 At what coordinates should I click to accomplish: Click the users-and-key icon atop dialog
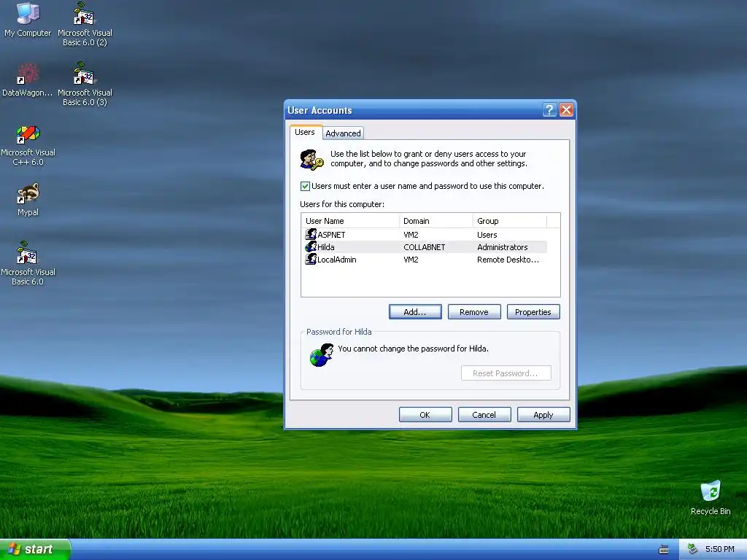click(x=311, y=160)
